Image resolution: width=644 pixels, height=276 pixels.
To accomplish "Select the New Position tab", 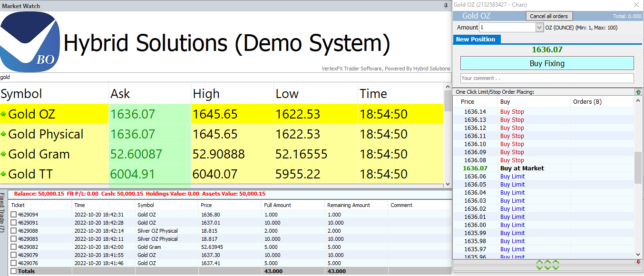I will tap(476, 39).
